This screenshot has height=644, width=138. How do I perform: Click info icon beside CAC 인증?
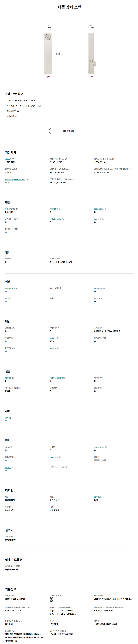[103, 219]
